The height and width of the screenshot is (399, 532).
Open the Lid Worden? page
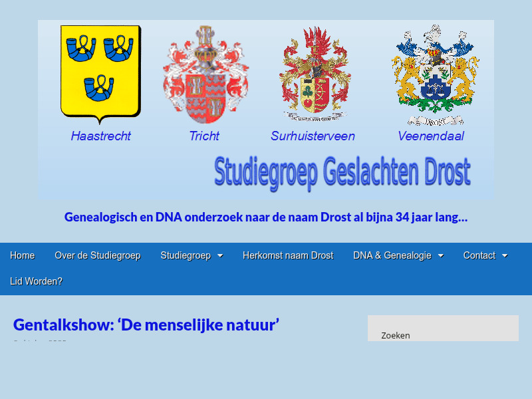37,281
